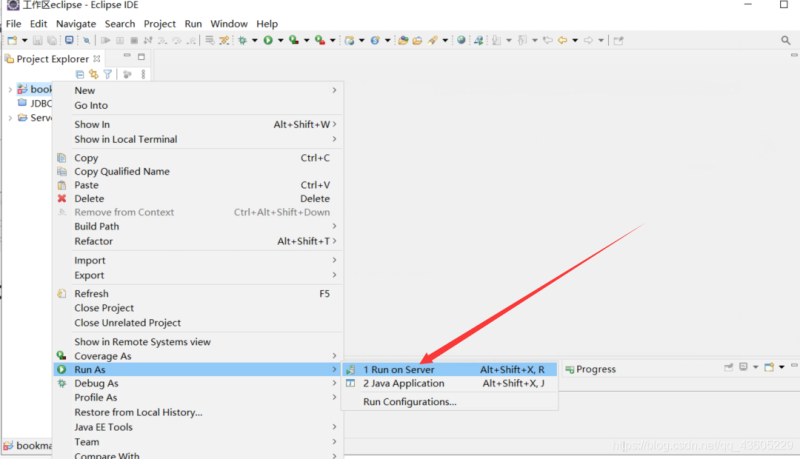The image size is (800, 459).
Task: Click the Next Annotation toolbar icon
Action: pos(496,40)
